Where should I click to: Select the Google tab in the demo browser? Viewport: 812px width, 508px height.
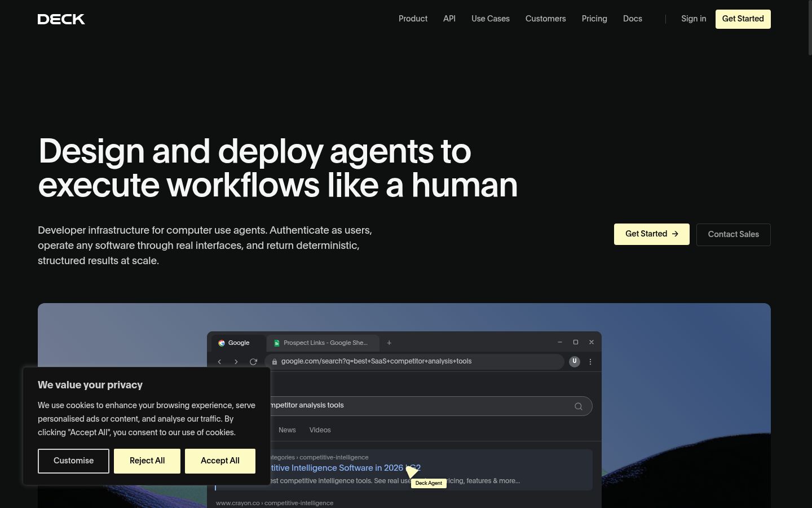click(x=237, y=343)
